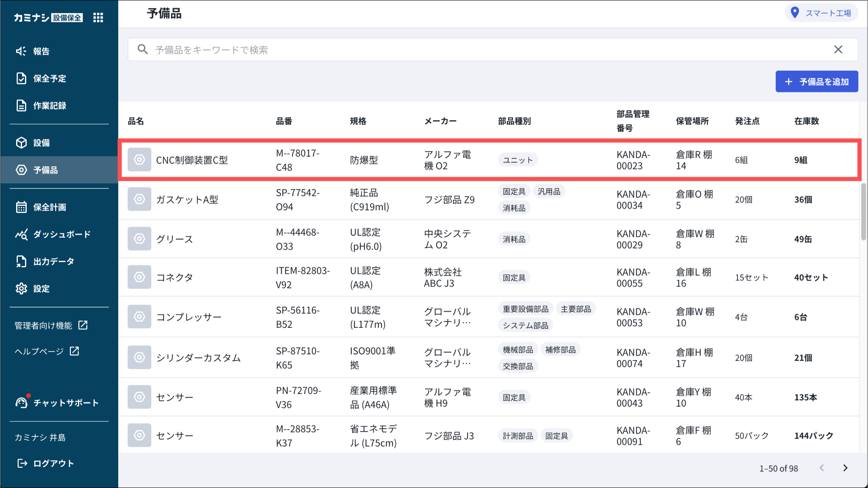Open the app grid launcher icon
868x488 pixels.
[x=98, y=17]
